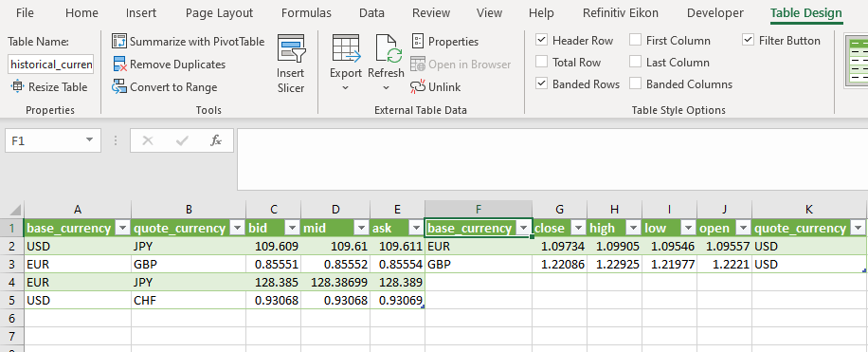Click Resize Table

49,87
